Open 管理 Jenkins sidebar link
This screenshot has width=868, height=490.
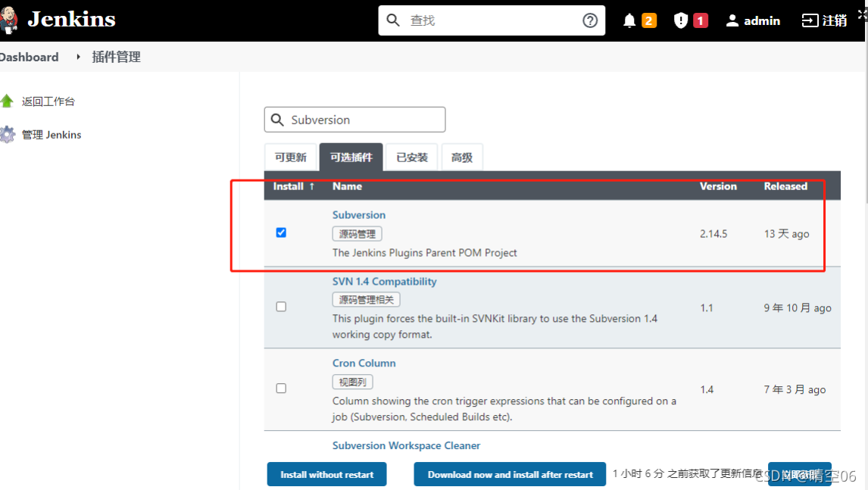click(52, 135)
